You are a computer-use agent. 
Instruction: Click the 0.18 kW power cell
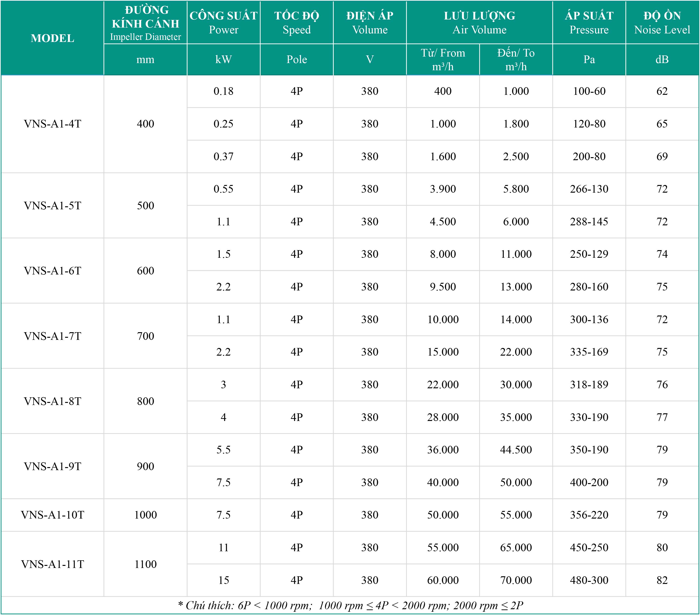tap(224, 91)
